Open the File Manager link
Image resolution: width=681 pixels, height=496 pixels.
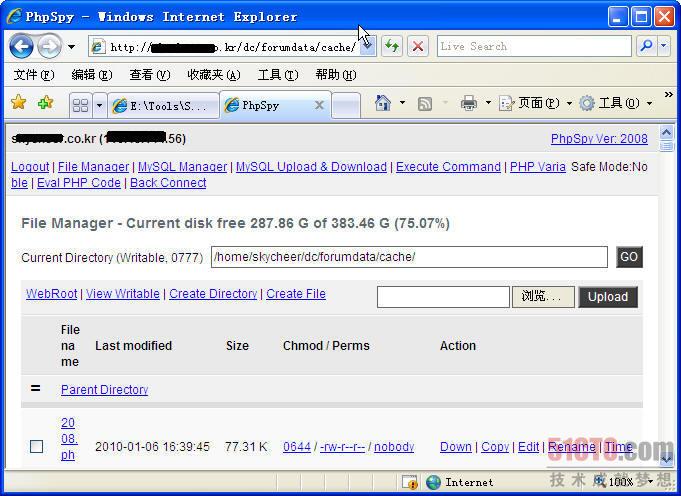pos(93,167)
